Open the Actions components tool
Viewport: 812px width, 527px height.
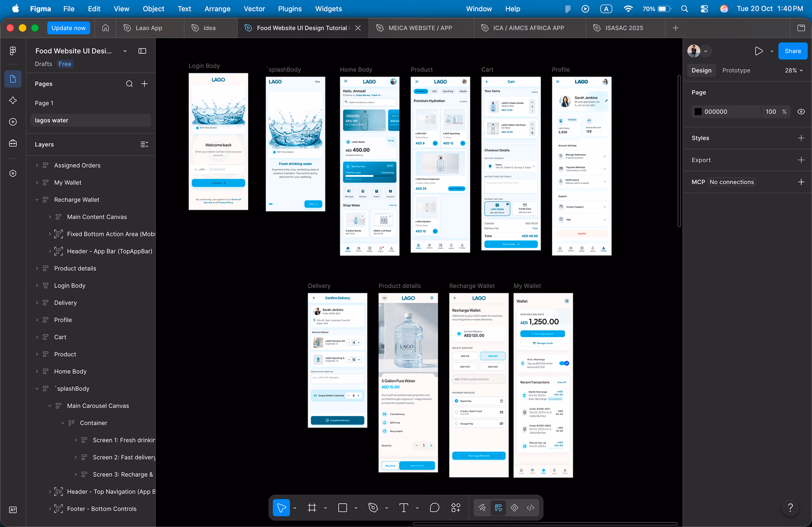click(x=456, y=508)
